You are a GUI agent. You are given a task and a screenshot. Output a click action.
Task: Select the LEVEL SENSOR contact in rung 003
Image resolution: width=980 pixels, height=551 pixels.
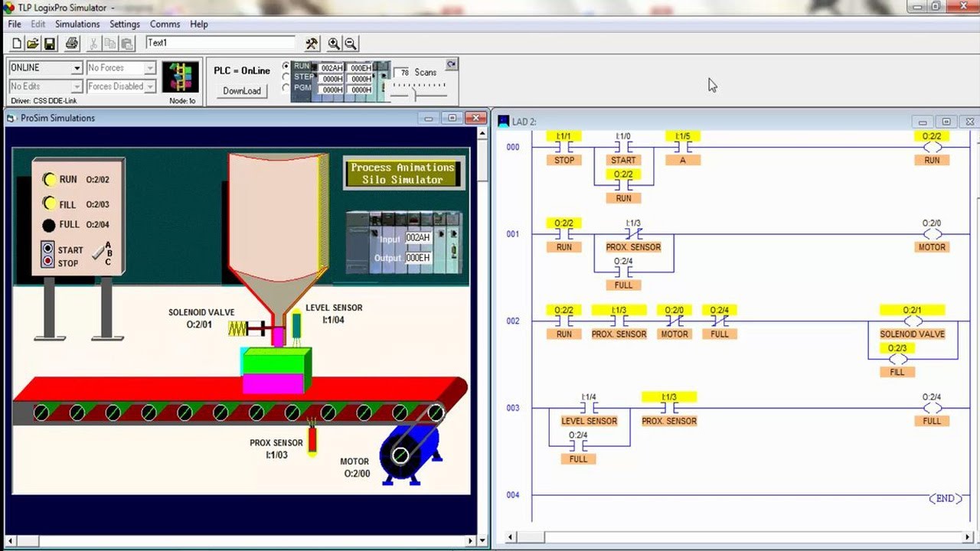(589, 408)
